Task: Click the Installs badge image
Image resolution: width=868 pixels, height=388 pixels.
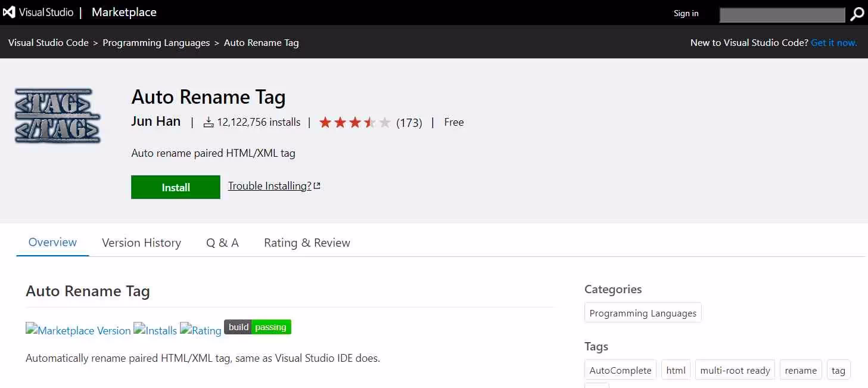Action: point(155,330)
